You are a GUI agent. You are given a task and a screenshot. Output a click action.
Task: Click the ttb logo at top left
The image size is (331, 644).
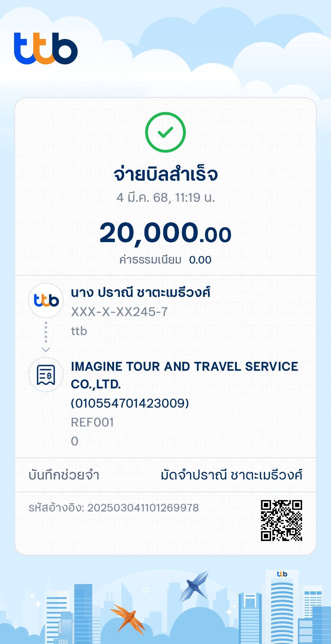tap(46, 48)
